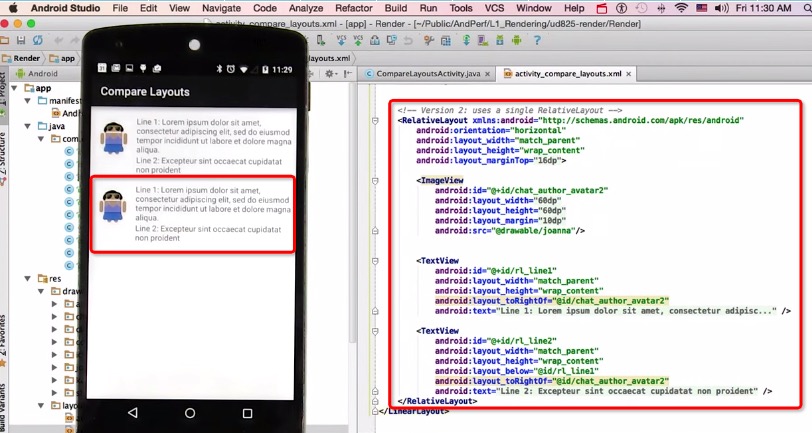Image resolution: width=812 pixels, height=433 pixels.
Task: Fold the rl_line1 TextView element in the gutter
Action: (375, 261)
